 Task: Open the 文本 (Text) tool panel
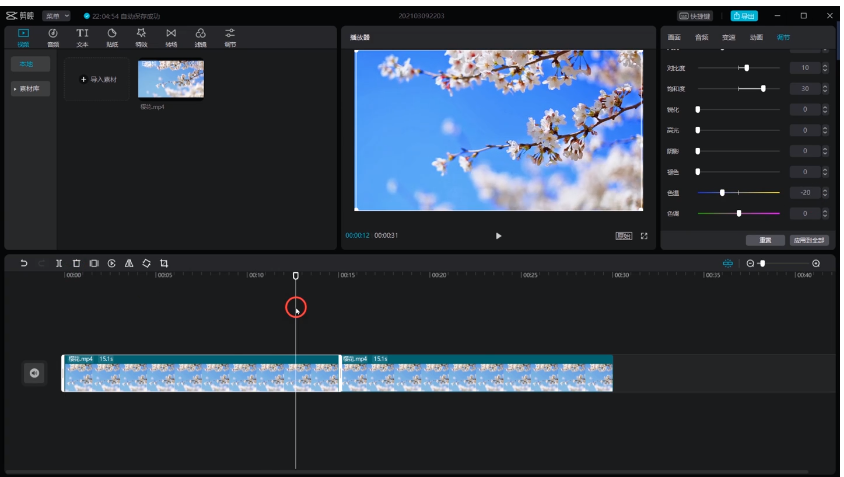coord(82,37)
